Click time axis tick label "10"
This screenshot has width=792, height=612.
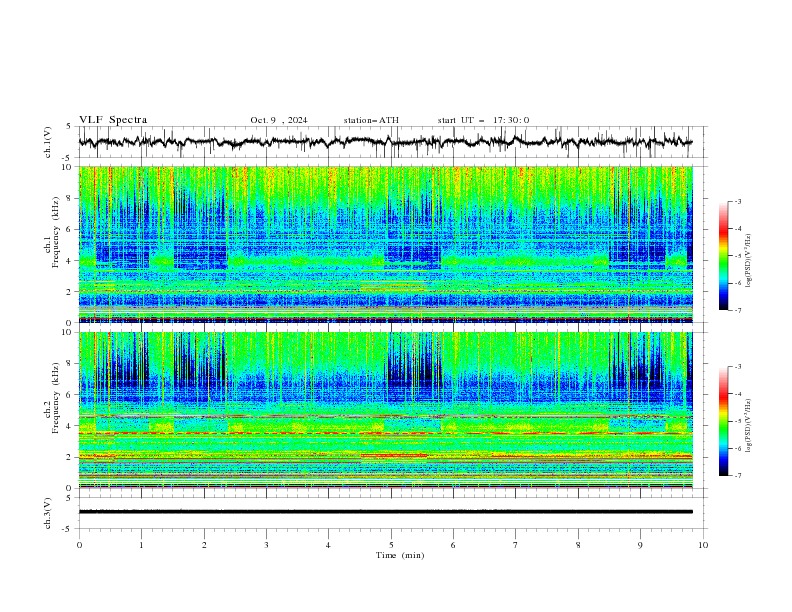[x=703, y=545]
